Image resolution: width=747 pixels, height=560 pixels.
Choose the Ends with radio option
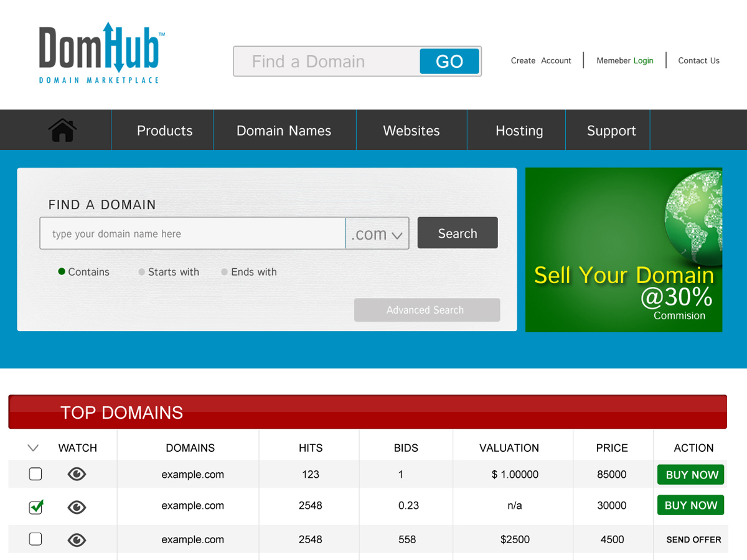225,272
